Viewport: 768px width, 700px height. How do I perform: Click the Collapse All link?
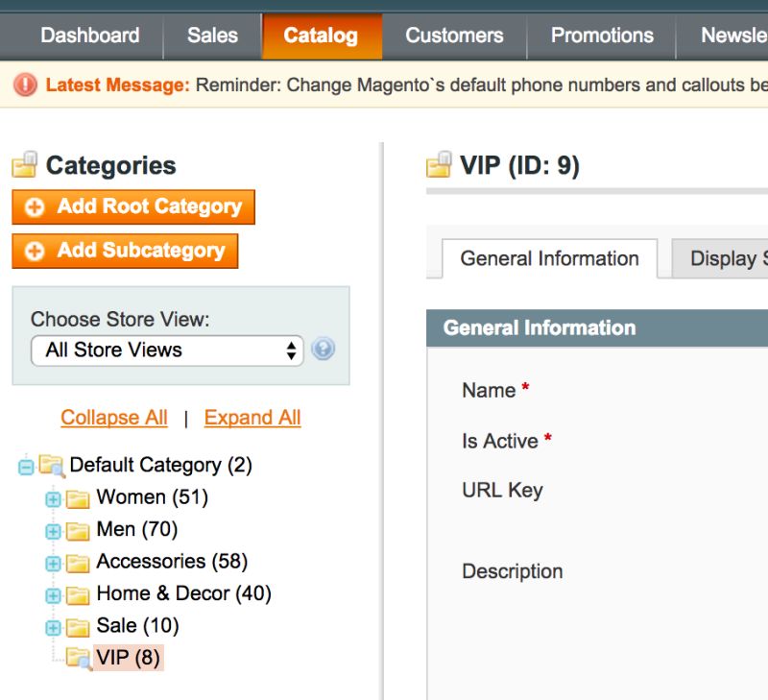[112, 417]
